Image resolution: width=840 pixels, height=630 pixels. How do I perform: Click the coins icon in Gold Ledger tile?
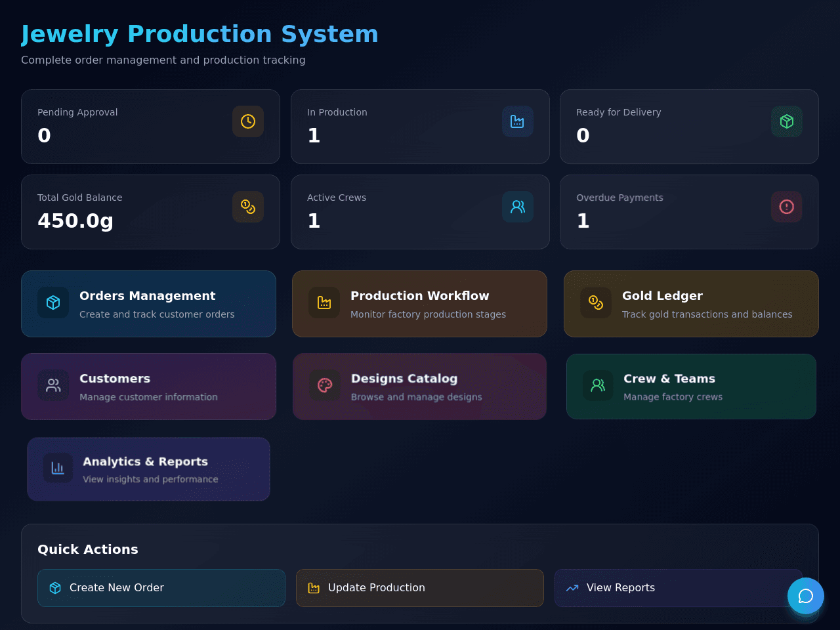pyautogui.click(x=596, y=303)
